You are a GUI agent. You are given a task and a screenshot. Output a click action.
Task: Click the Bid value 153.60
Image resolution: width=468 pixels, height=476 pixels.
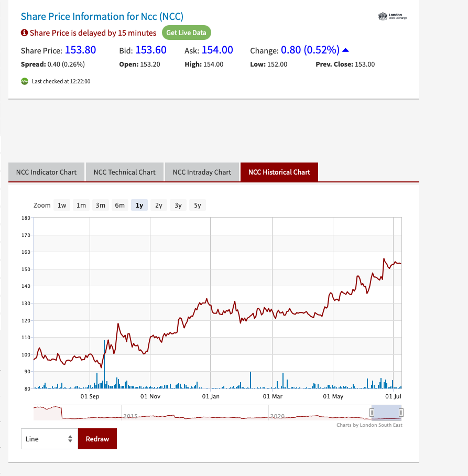[151, 50]
